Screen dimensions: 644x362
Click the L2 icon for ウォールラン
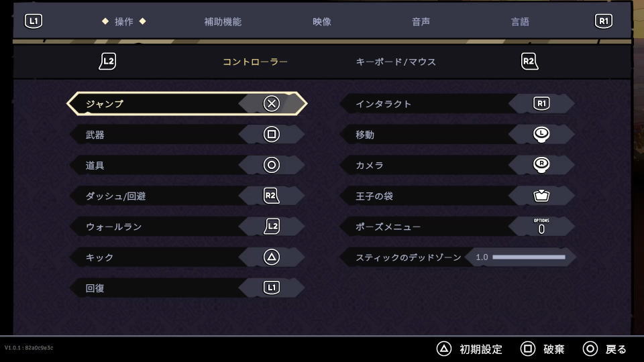pos(272,226)
